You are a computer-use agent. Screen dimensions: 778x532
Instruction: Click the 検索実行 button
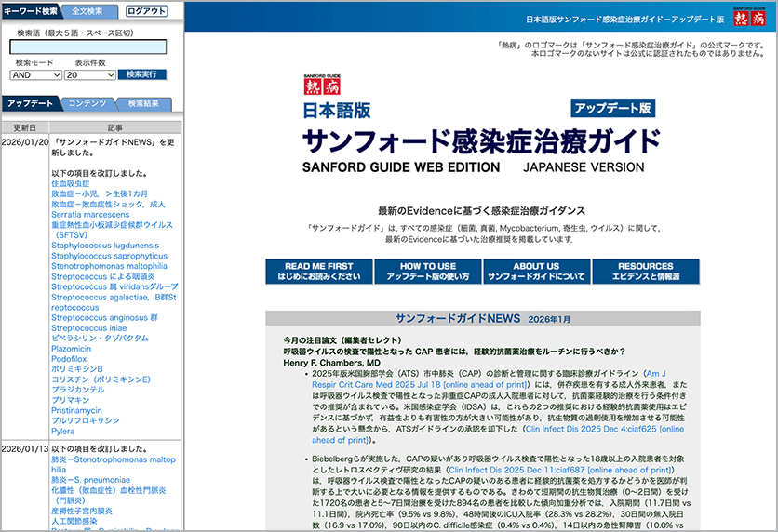point(141,74)
